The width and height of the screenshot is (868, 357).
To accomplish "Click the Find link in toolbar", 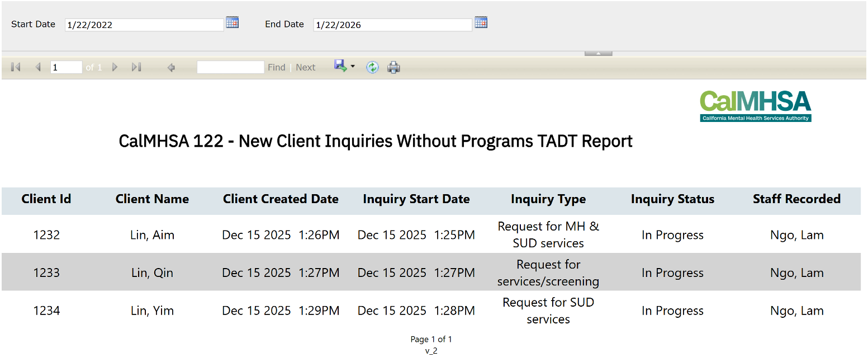I will coord(276,67).
